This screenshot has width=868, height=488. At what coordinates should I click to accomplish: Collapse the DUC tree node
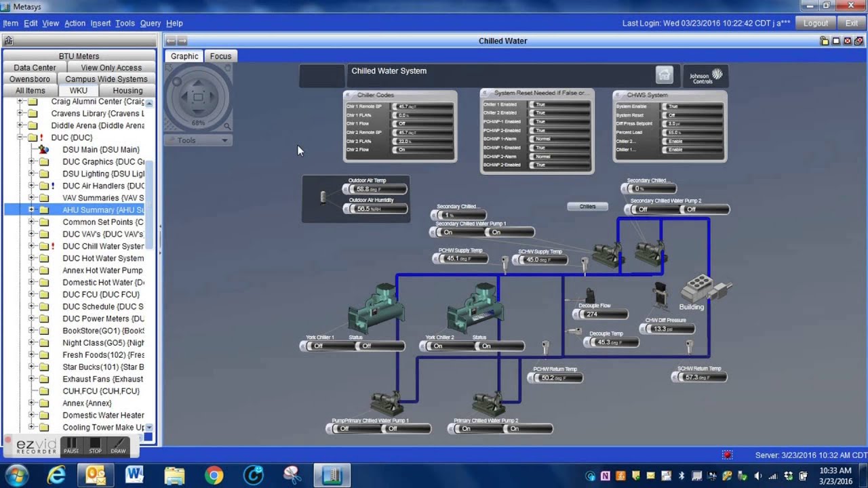click(20, 138)
